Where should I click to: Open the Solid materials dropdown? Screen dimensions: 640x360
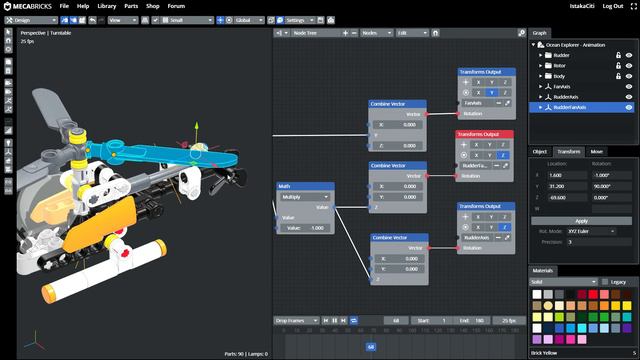pos(564,282)
